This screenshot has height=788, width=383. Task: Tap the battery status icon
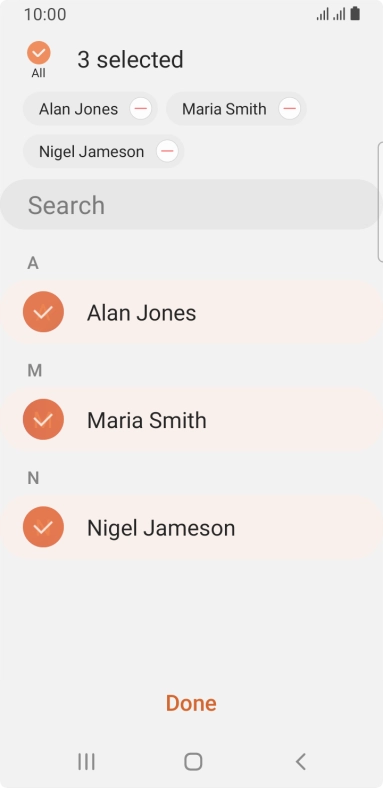[x=355, y=14]
